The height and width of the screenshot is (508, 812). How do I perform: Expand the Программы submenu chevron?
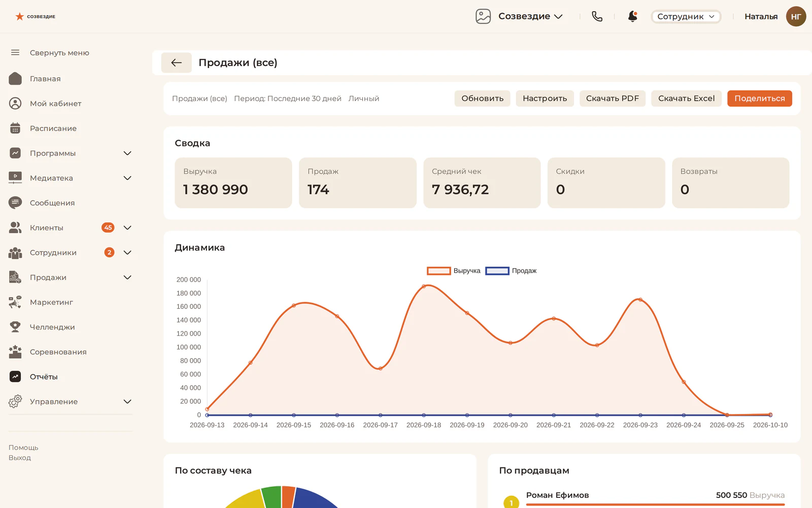[127, 153]
